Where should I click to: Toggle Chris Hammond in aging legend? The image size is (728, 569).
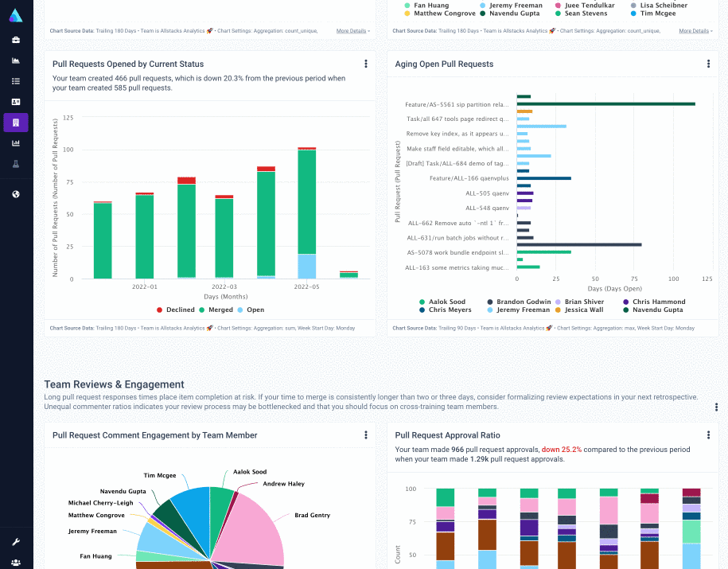tap(654, 302)
